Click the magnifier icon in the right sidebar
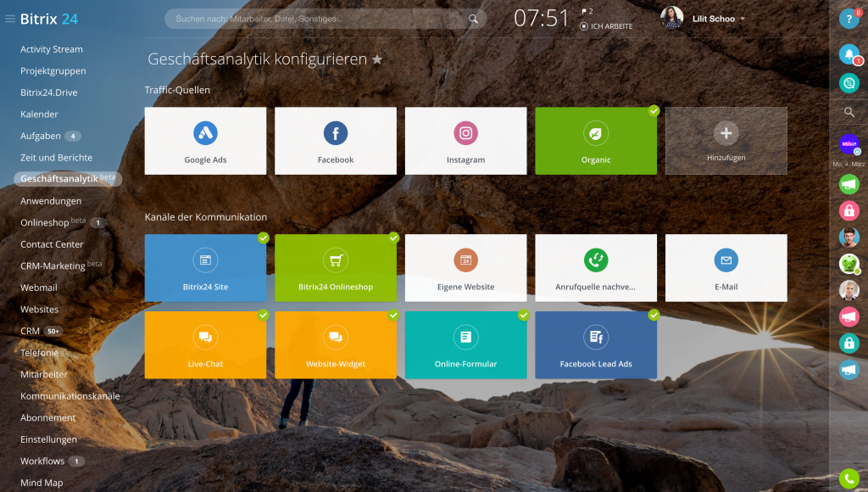Viewport: 868px width, 492px height. [x=849, y=113]
